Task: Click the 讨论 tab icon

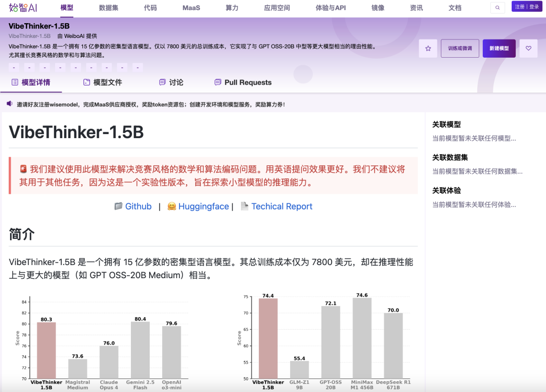Action: pos(162,82)
